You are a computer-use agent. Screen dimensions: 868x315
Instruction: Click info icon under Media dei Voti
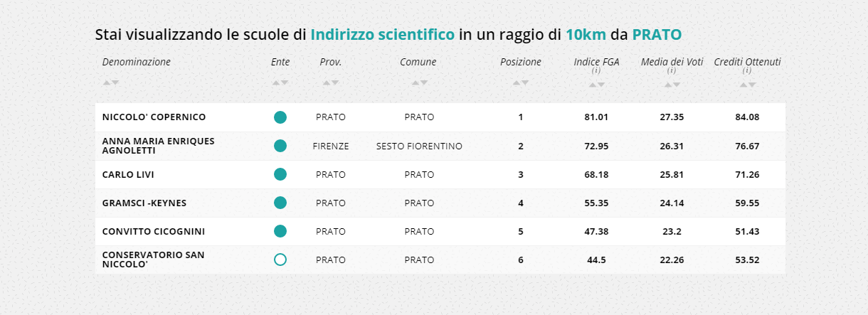coord(672,71)
